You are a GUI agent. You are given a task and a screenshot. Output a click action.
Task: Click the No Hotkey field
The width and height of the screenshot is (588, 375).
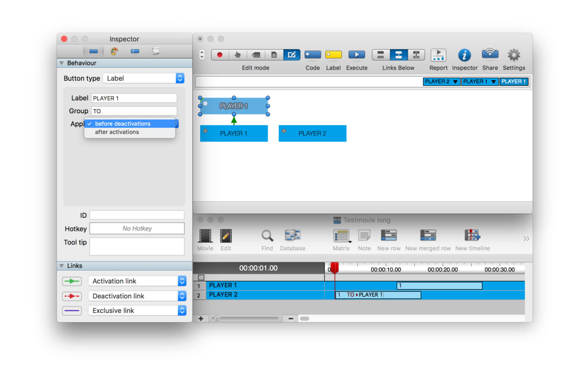pos(137,228)
